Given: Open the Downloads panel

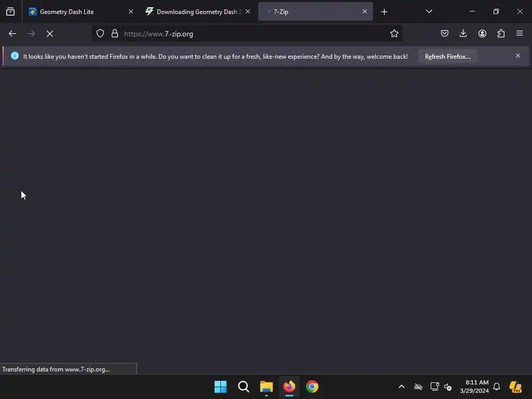Looking at the screenshot, I should click(x=463, y=34).
